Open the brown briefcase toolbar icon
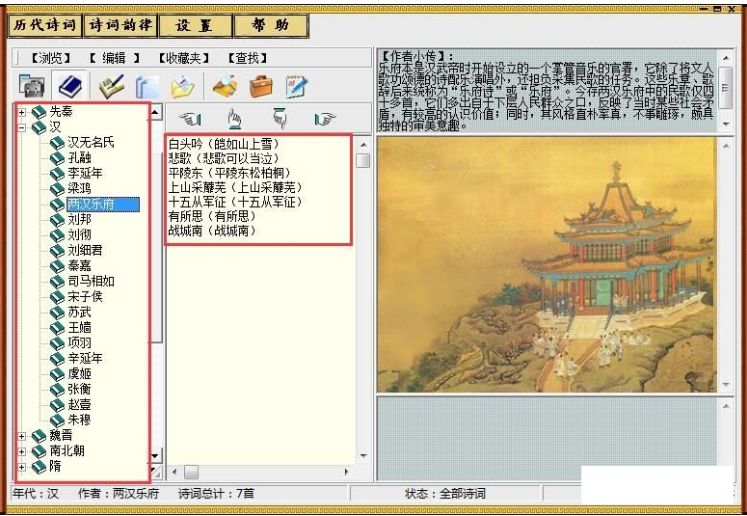747x516 pixels. [261, 86]
